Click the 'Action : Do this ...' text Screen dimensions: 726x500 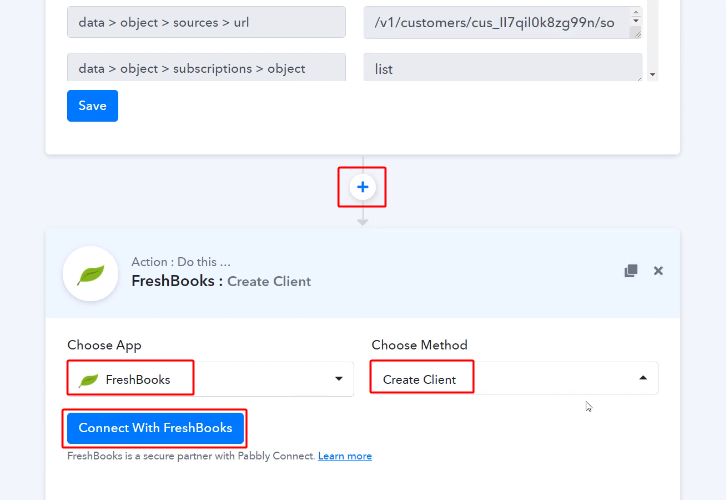coord(181,262)
